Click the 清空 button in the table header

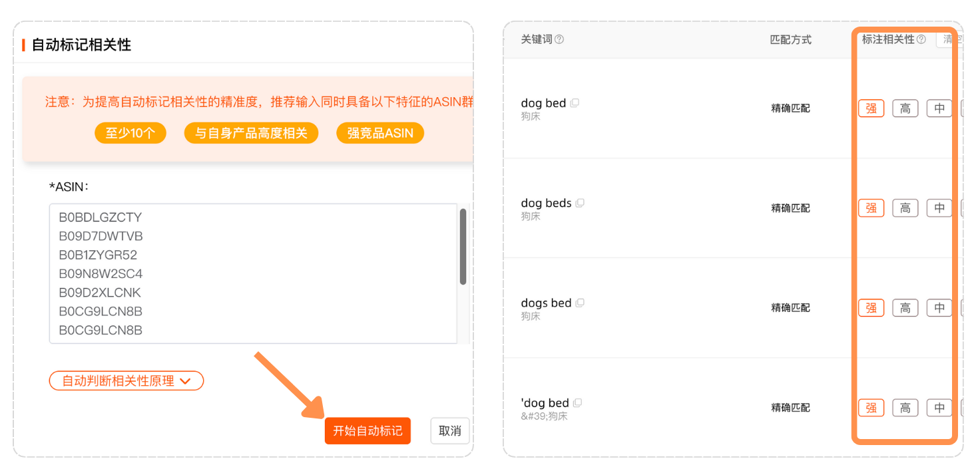[x=949, y=39]
